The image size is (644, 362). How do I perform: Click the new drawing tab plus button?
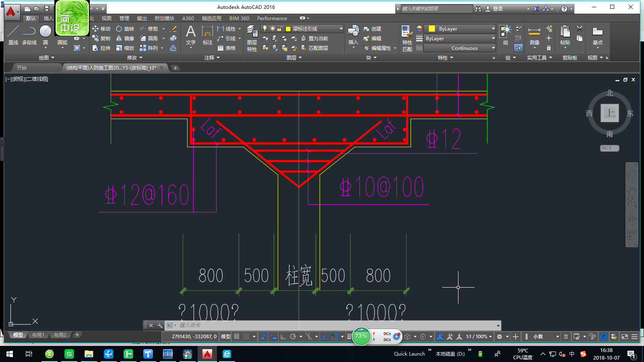[x=175, y=68]
